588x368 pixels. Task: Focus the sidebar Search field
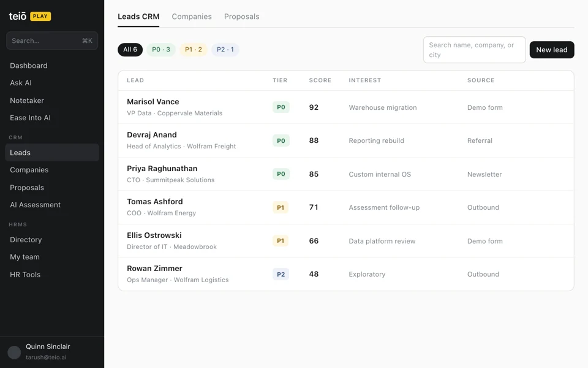52,40
